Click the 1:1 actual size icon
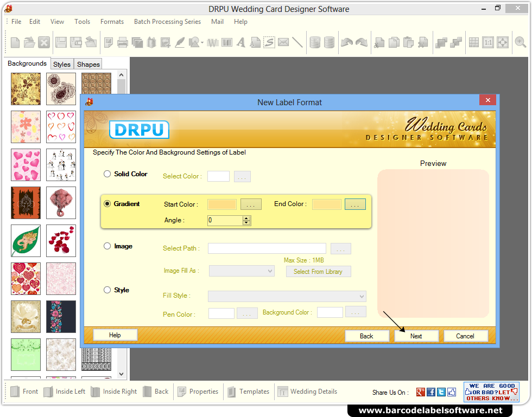 click(x=488, y=43)
